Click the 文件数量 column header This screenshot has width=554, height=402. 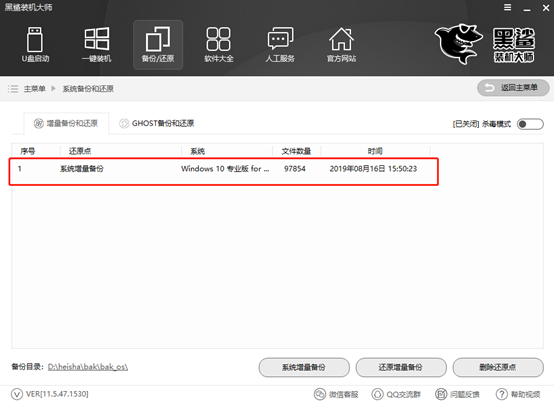[296, 151]
